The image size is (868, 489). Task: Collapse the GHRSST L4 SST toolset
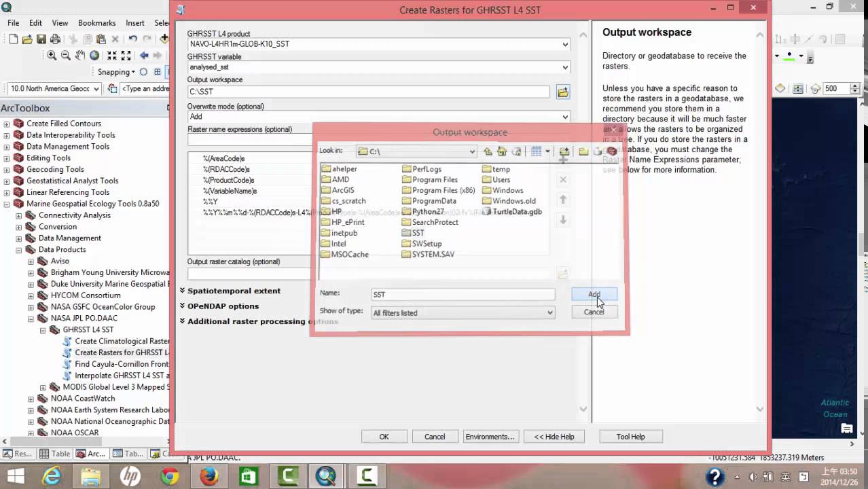tap(43, 330)
